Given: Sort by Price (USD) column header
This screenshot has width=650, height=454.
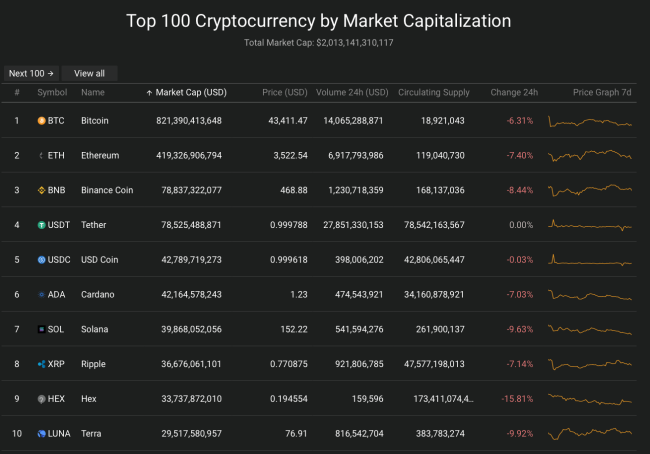Looking at the screenshot, I should [x=285, y=92].
